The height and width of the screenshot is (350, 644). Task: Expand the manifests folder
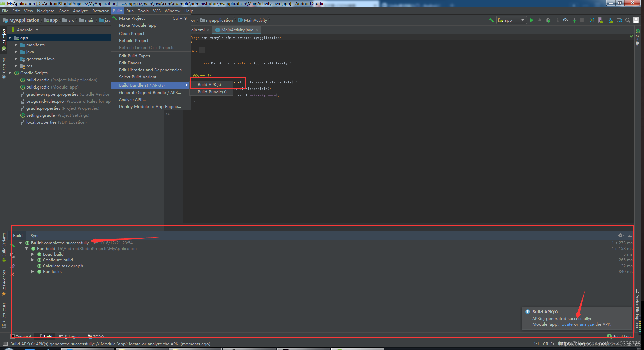tap(16, 45)
